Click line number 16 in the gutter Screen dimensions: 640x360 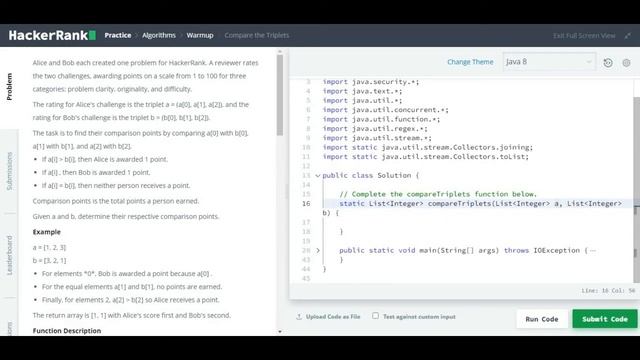coord(306,203)
